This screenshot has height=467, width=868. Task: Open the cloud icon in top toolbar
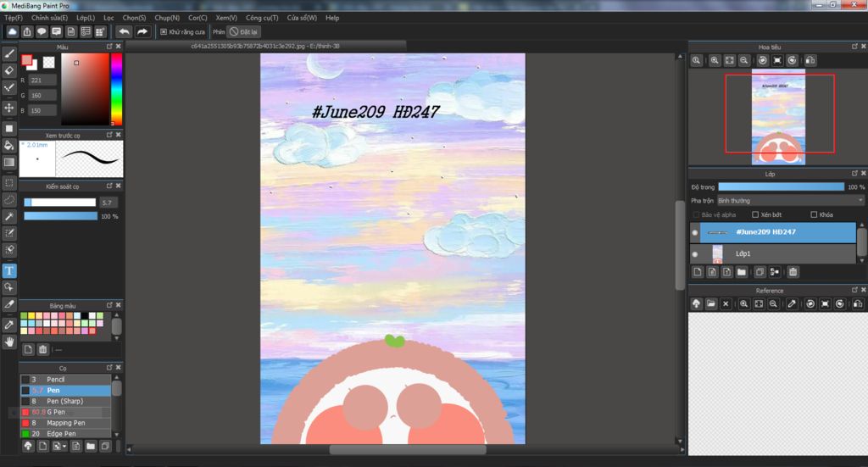(12, 32)
